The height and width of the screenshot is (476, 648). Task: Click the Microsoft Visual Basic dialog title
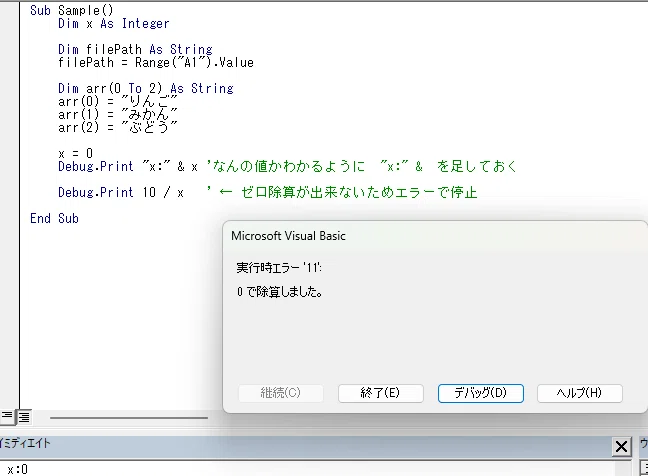tap(288, 236)
